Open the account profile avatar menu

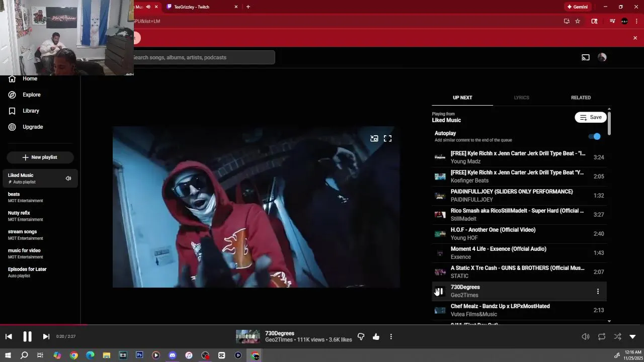click(602, 57)
